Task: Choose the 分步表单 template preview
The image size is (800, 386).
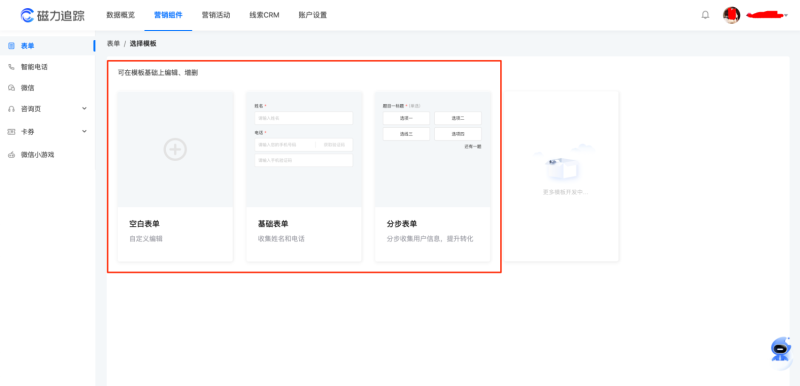Action: (x=433, y=149)
